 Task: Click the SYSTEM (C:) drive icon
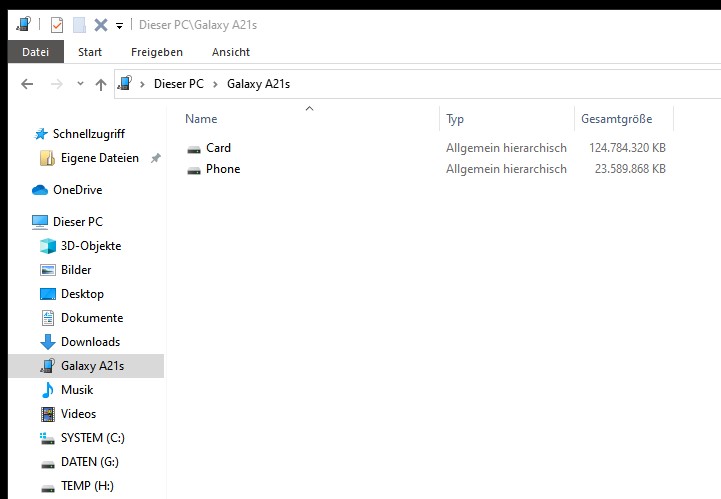click(x=47, y=438)
